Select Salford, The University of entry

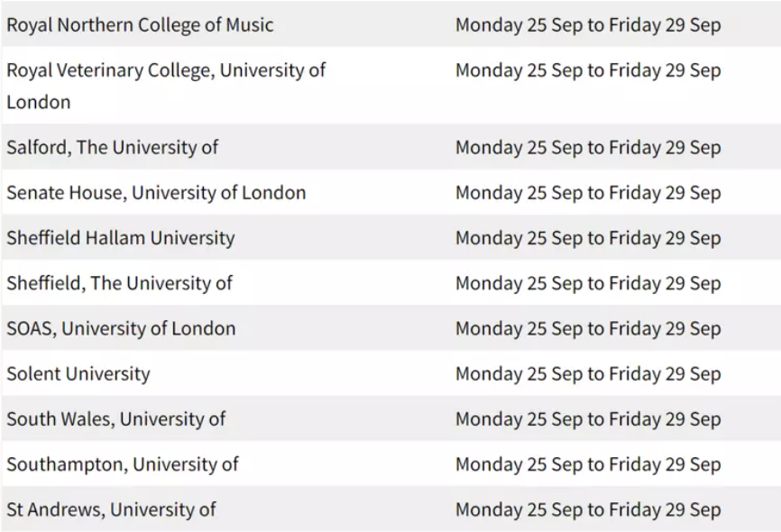tap(112, 148)
